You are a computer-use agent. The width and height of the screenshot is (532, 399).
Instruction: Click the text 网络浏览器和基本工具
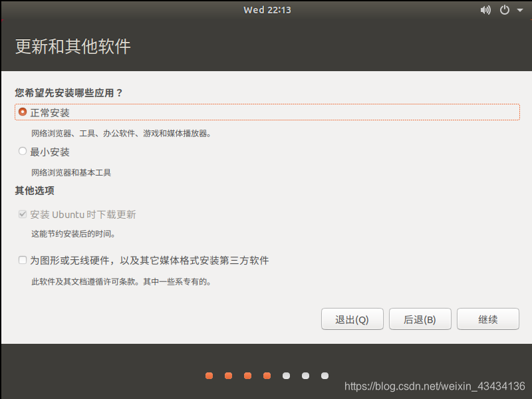point(71,173)
